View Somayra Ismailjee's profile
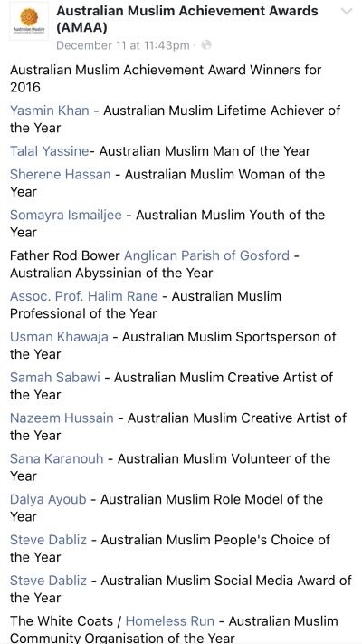The image size is (362, 644). pos(66,215)
